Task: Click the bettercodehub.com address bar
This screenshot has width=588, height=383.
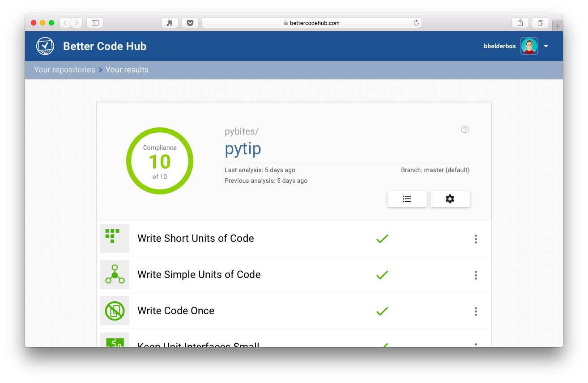Action: pos(311,23)
